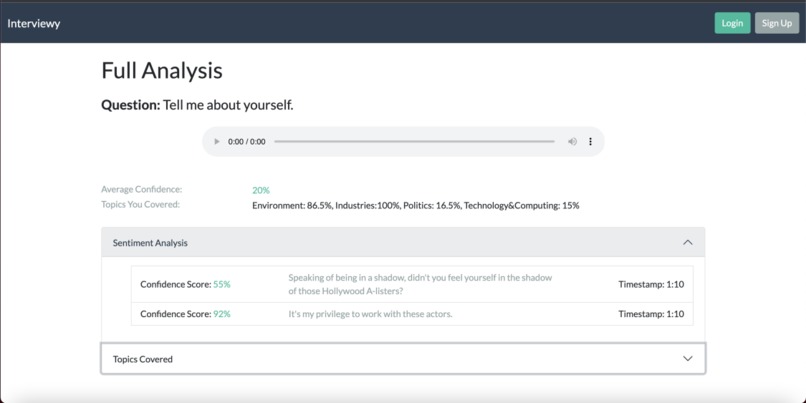Click the Hollywood A-listers transcript sentence
The height and width of the screenshot is (403, 806).
coord(420,284)
